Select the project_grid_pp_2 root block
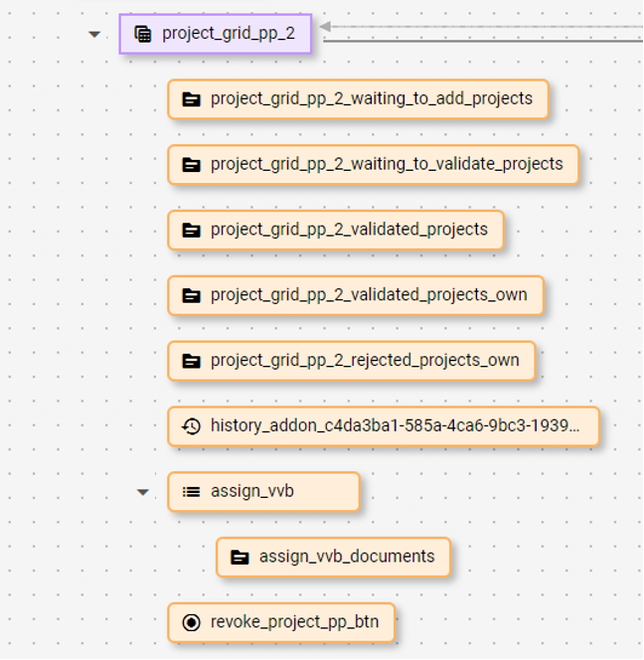This screenshot has width=644, height=660. coord(229,34)
